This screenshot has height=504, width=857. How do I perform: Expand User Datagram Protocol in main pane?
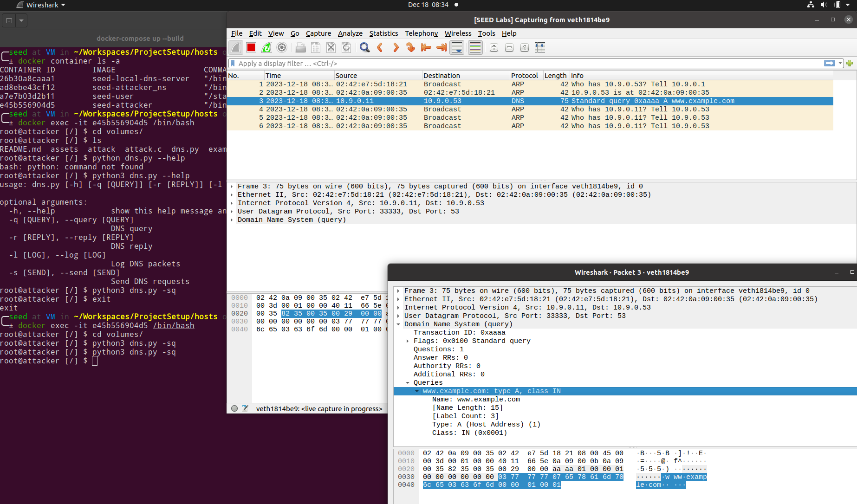(x=232, y=211)
